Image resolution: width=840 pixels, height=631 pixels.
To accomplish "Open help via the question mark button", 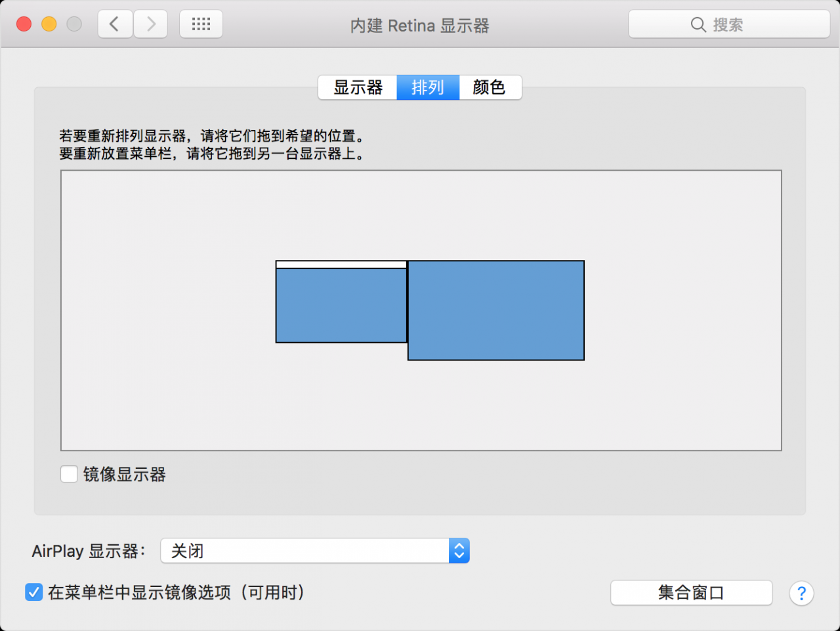I will point(801,593).
